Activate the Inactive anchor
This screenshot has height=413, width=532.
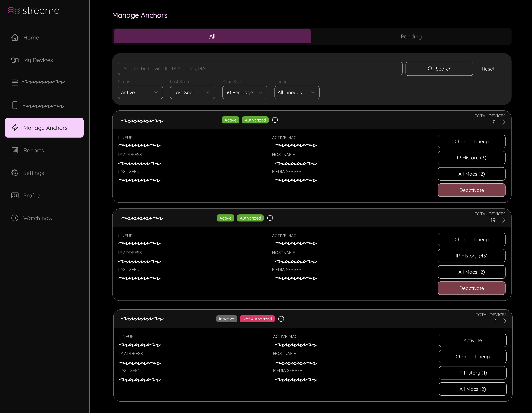(x=473, y=340)
